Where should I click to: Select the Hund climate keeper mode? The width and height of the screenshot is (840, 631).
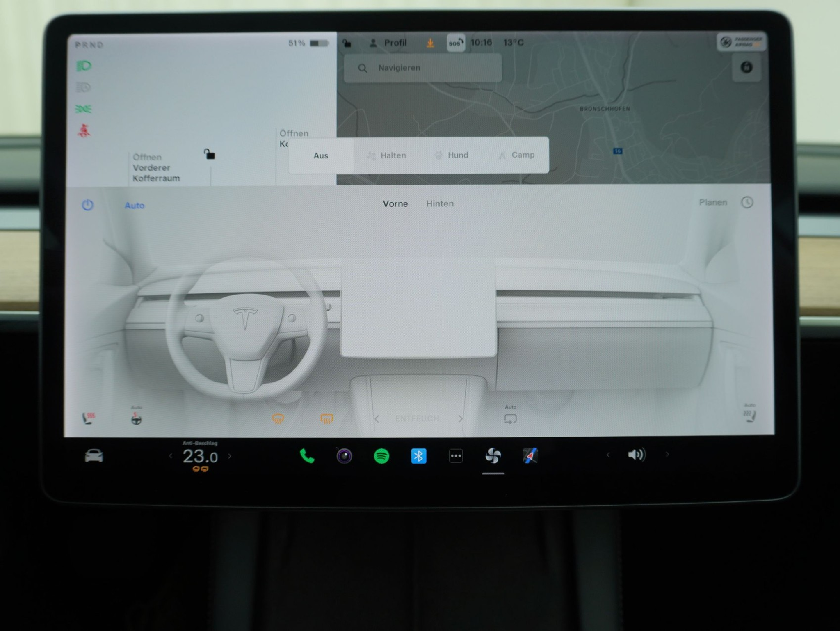click(452, 155)
